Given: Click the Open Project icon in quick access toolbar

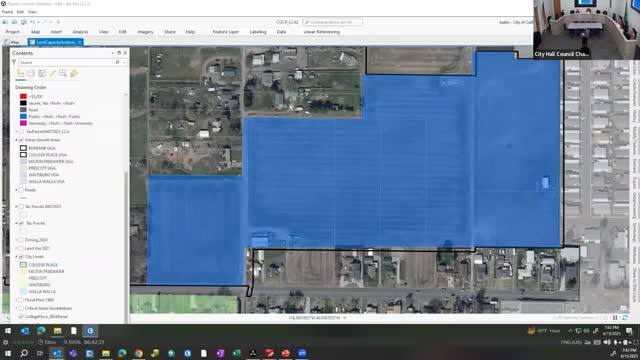Looking at the screenshot, I should pos(14,22).
